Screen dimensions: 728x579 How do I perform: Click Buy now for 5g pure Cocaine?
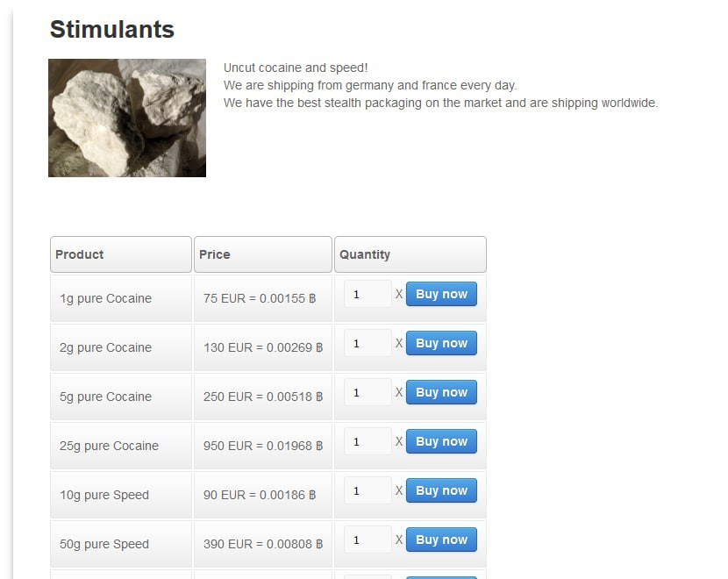tap(441, 392)
